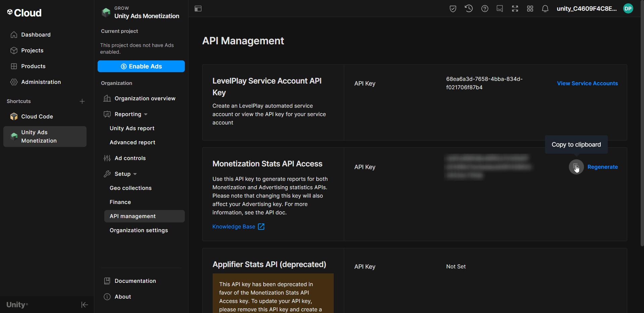This screenshot has height=313, width=644.
Task: Enter fullscreen using the expand arrows icon
Action: 515,9
